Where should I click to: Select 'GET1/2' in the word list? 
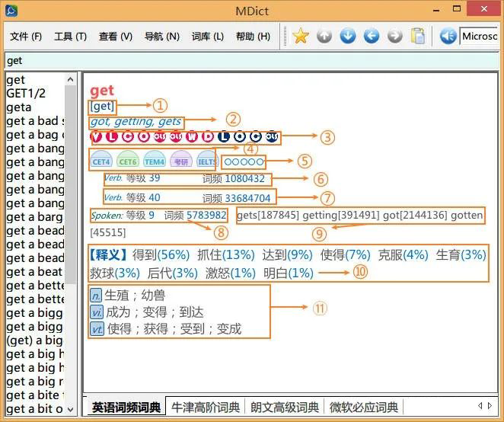pos(35,93)
